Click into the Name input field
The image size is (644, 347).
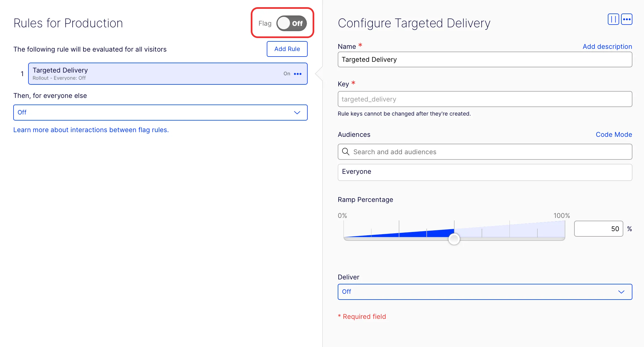click(x=485, y=59)
